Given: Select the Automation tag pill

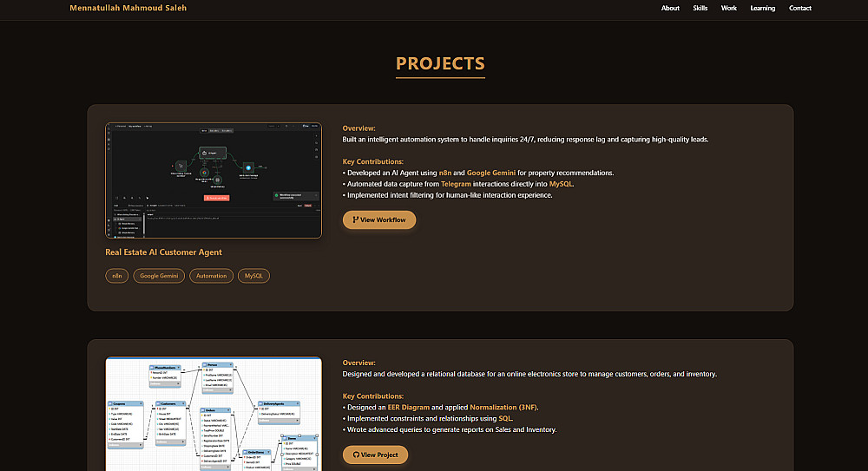Looking at the screenshot, I should (212, 276).
